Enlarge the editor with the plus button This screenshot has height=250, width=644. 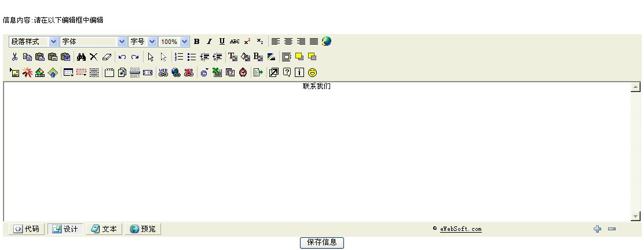pos(598,229)
